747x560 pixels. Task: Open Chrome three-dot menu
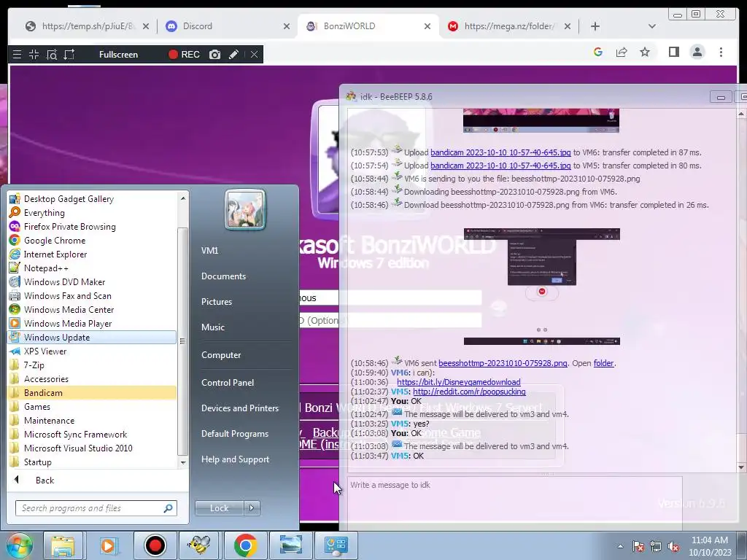[x=721, y=52]
